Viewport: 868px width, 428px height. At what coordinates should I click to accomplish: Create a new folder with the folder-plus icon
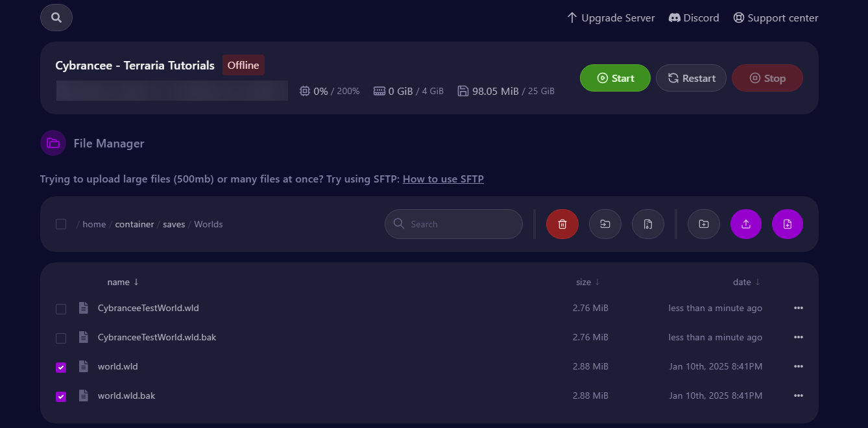pos(703,223)
